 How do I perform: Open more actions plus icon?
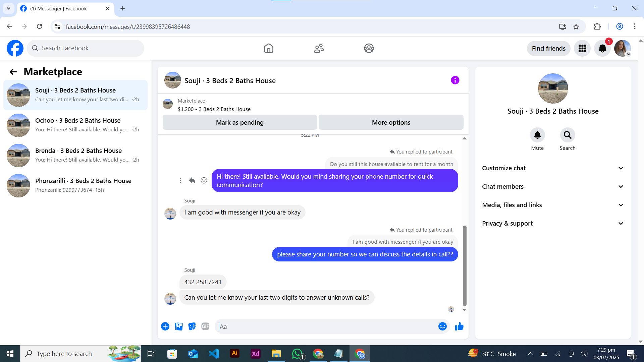pyautogui.click(x=165, y=326)
